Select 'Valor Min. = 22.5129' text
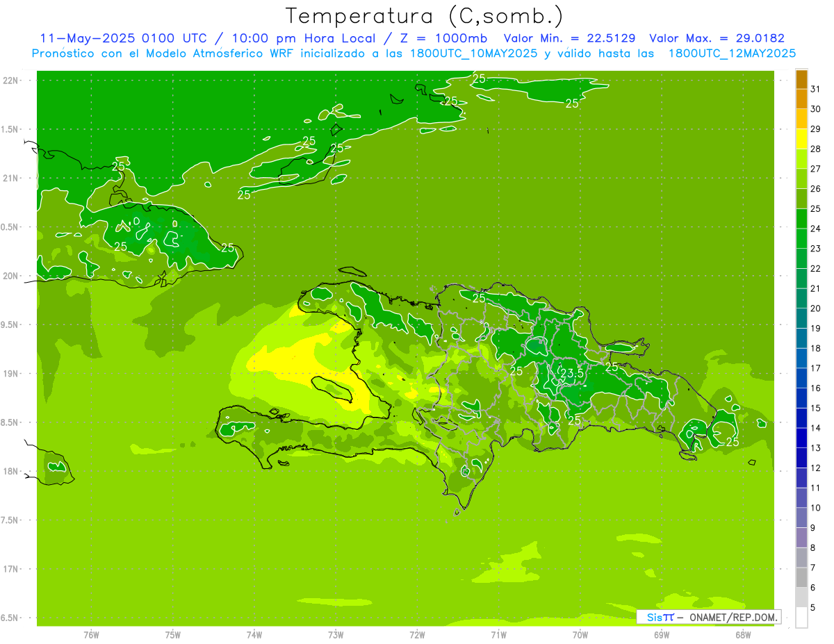This screenshot has width=834, height=644. coord(569,39)
